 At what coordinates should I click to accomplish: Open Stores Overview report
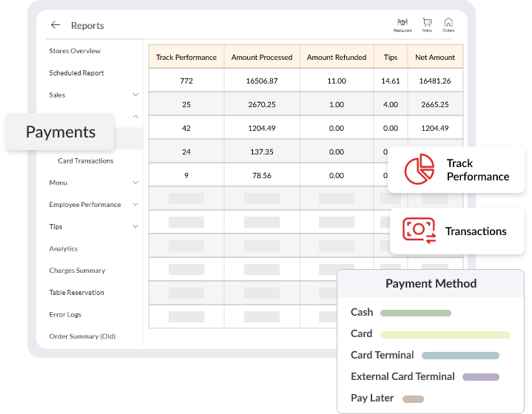75,51
